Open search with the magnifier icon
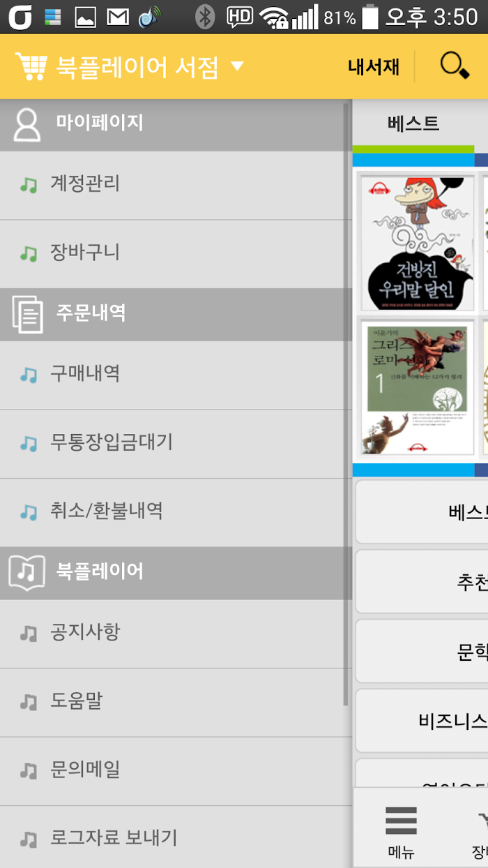488x868 pixels. point(455,66)
